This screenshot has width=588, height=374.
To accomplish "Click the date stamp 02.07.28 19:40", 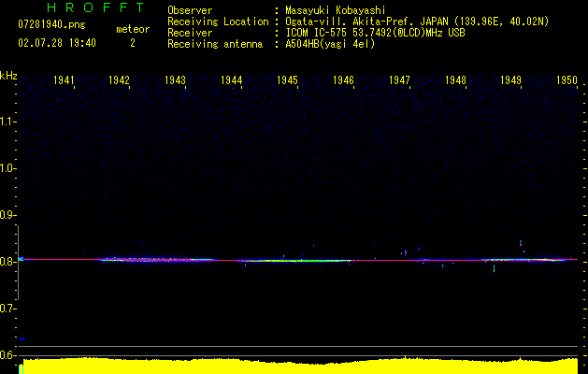I will pos(57,43).
